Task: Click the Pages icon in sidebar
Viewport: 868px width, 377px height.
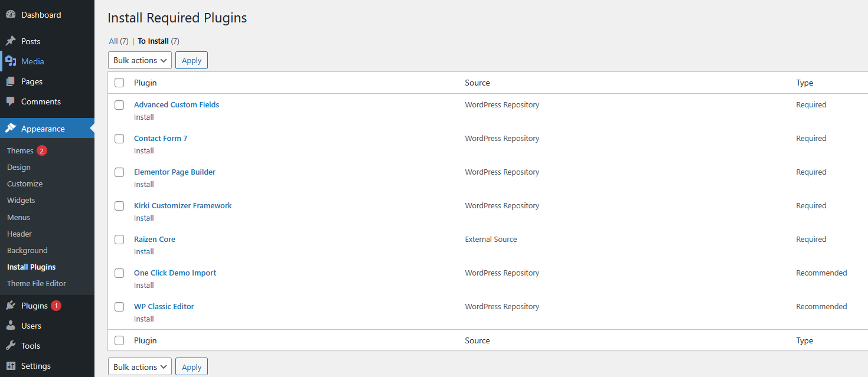Action: [x=11, y=81]
